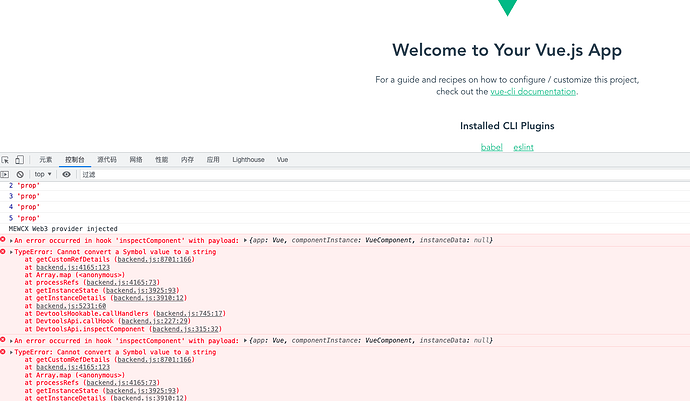Click the Vue logo at page top
This screenshot has width=690, height=401.
(x=507, y=8)
